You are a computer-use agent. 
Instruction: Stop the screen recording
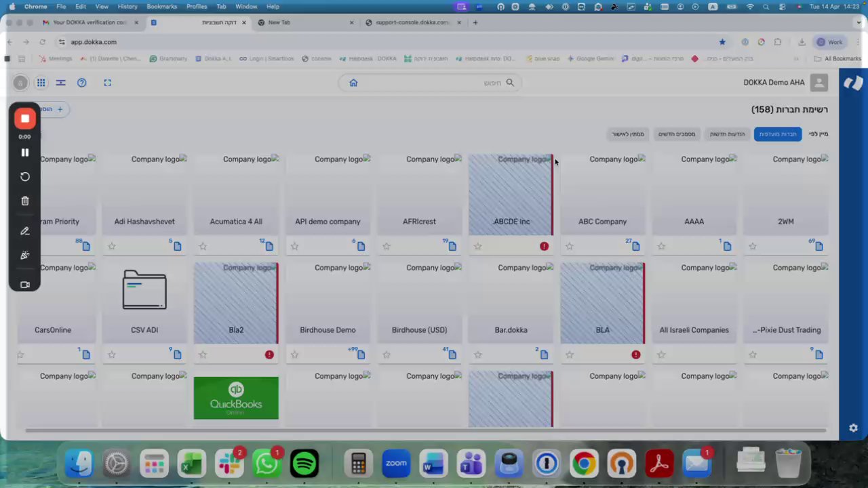pos(25,119)
